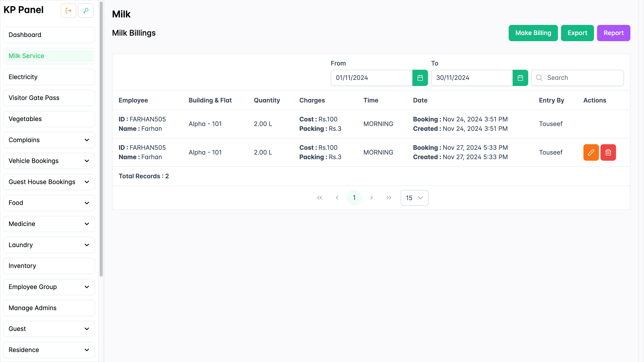The width and height of the screenshot is (644, 362).
Task: Select page 1 in pagination
Action: pos(354,197)
